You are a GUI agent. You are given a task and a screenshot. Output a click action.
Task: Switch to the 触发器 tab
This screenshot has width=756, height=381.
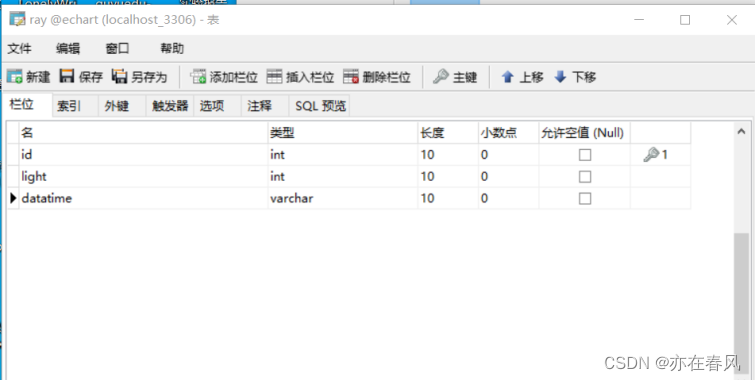tap(170, 106)
